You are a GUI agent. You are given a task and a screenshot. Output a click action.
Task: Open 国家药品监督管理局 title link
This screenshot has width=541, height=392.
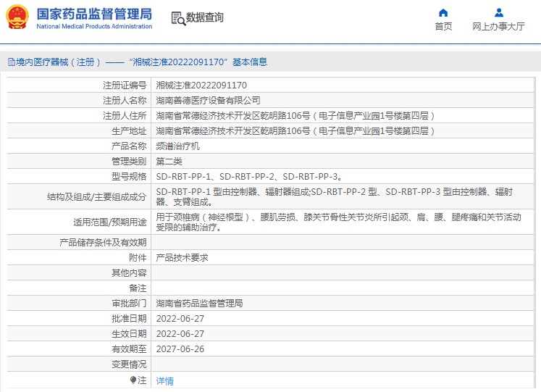click(94, 14)
